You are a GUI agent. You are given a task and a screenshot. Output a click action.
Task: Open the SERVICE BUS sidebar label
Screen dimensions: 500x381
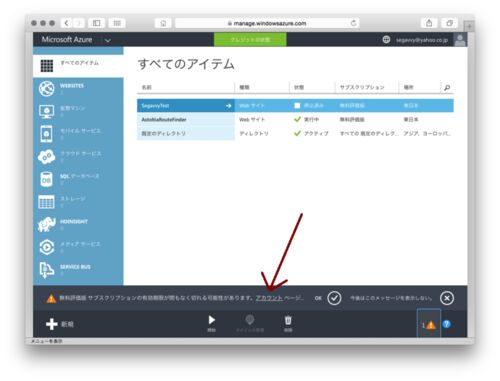tap(75, 267)
